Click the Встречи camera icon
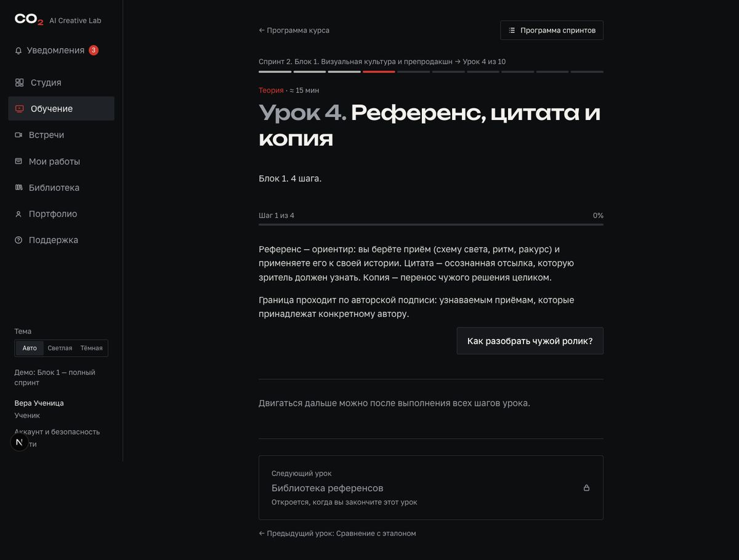Viewport: 739px width, 560px height. pos(18,135)
